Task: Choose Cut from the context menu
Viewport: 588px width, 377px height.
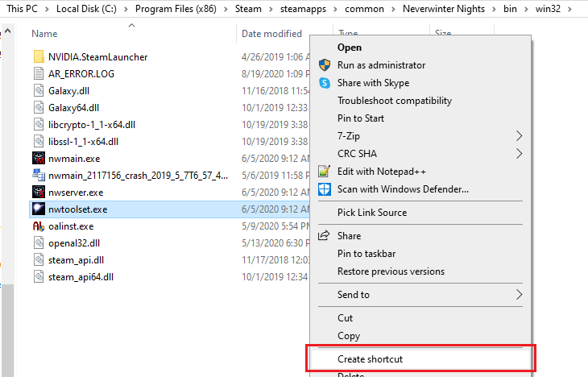Action: coord(345,318)
